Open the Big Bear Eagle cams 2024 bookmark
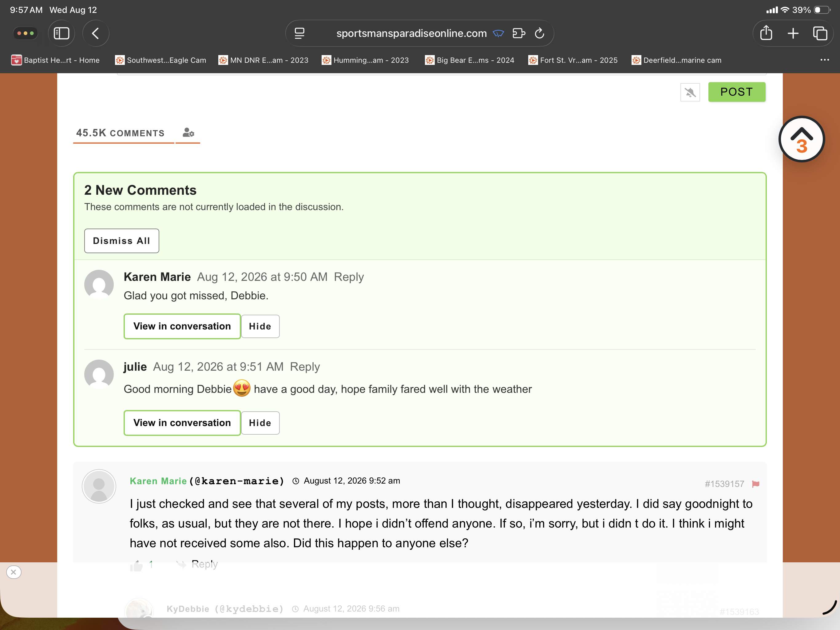 (470, 60)
